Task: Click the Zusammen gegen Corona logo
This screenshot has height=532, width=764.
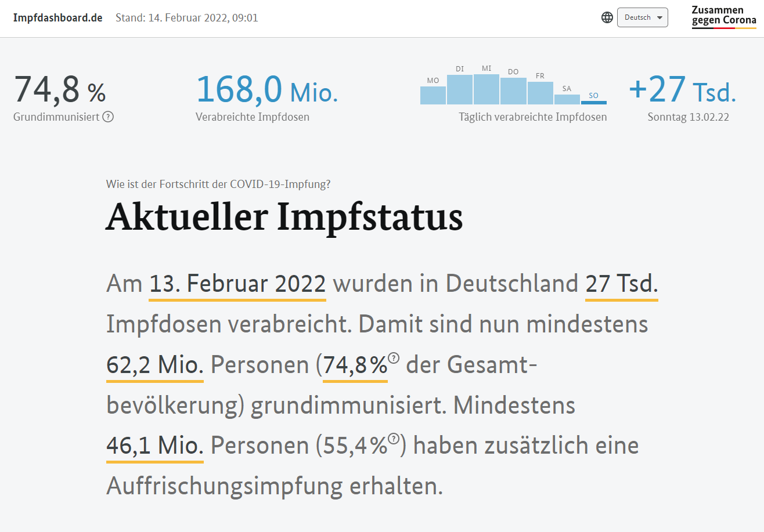Action: pyautogui.click(x=724, y=17)
